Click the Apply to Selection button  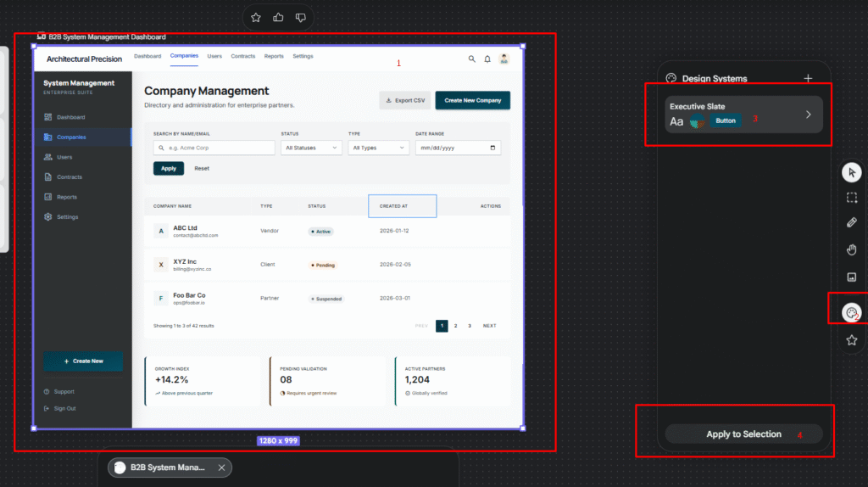(743, 434)
